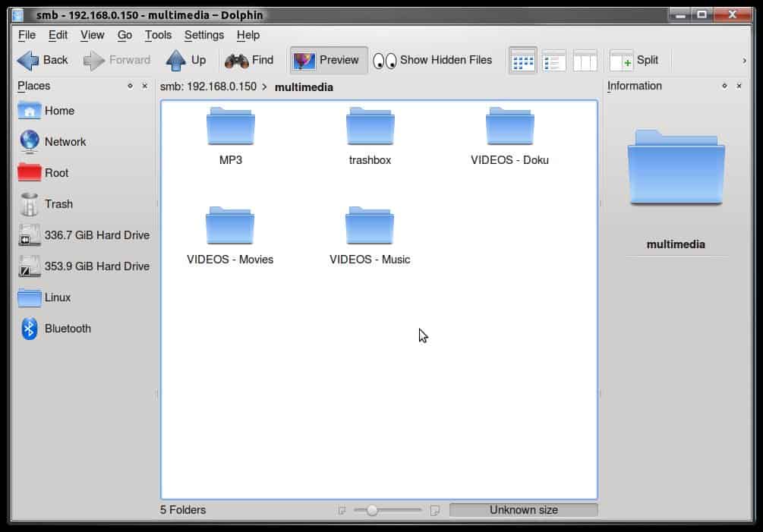Split the view with the Split icon
This screenshot has height=532, width=763.
coord(621,61)
